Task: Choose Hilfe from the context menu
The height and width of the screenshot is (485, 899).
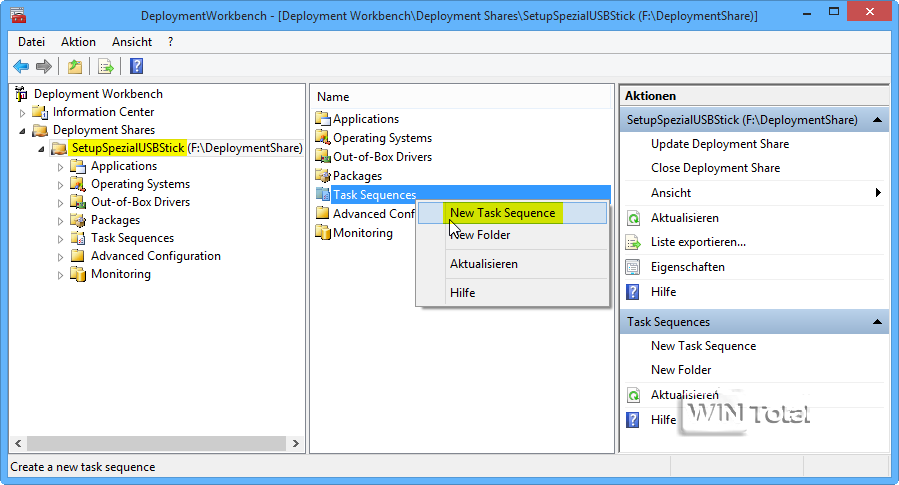Action: pyautogui.click(x=512, y=292)
